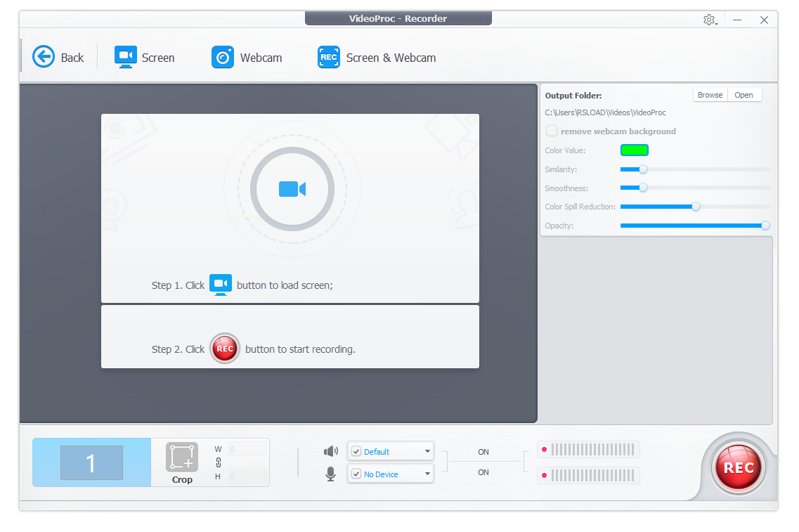
Task: Close the VideoProc Recorder window
Action: click(764, 20)
